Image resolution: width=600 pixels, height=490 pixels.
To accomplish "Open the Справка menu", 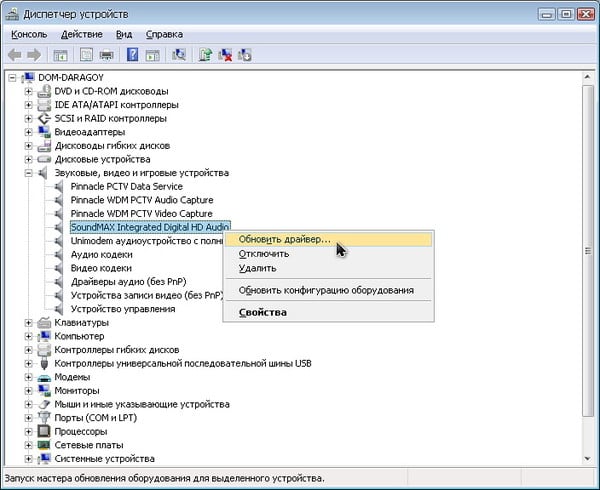I will click(x=164, y=34).
